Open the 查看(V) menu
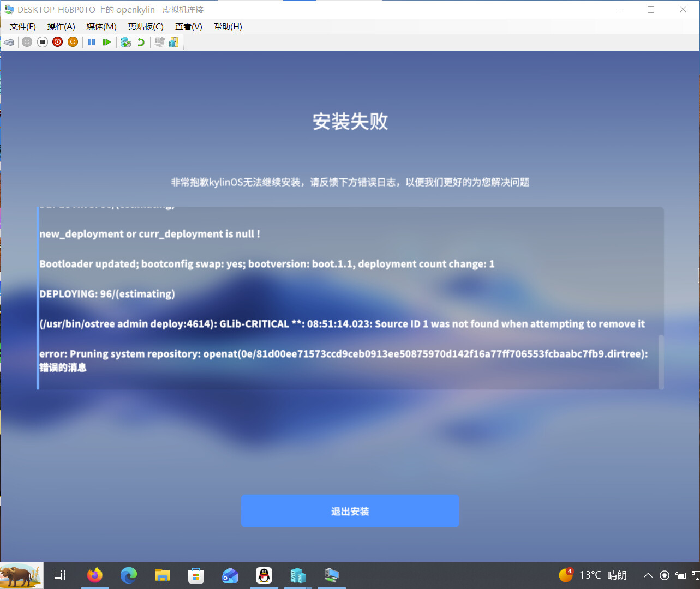The width and height of the screenshot is (700, 589). 188,27
